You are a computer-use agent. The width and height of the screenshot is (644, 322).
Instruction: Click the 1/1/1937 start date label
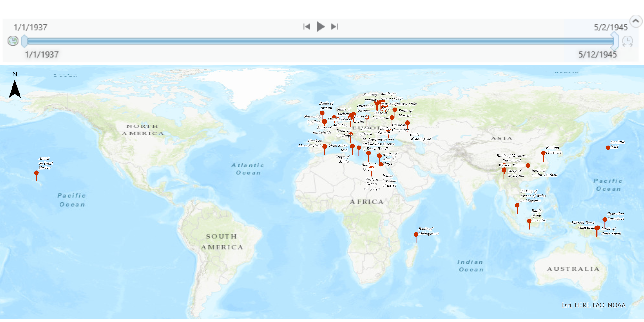pyautogui.click(x=30, y=27)
